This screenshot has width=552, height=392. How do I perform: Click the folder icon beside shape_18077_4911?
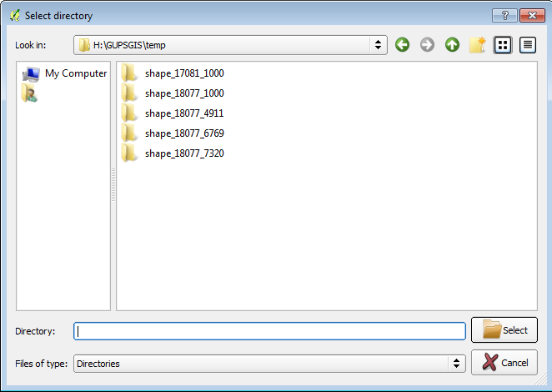129,113
